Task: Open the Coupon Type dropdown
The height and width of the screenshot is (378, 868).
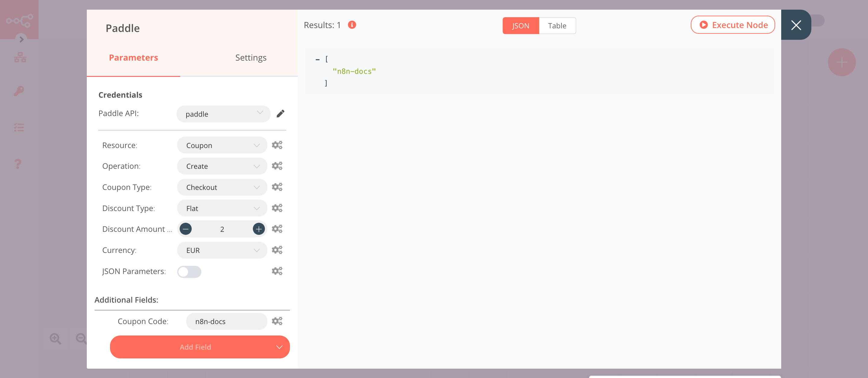Action: point(222,187)
